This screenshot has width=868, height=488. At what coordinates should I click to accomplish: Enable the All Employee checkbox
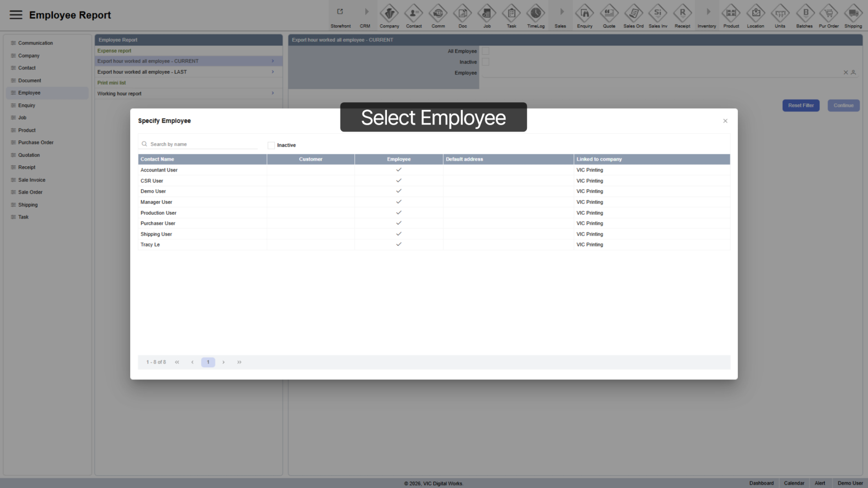486,51
